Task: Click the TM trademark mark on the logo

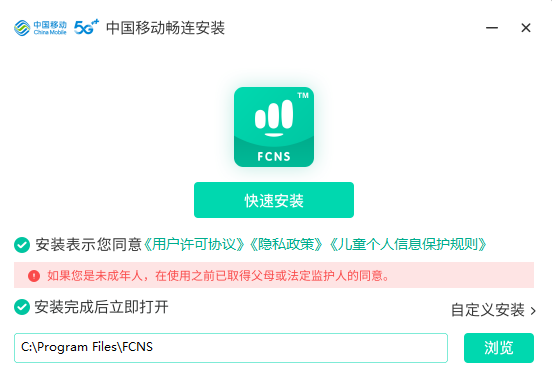Action: tap(303, 95)
